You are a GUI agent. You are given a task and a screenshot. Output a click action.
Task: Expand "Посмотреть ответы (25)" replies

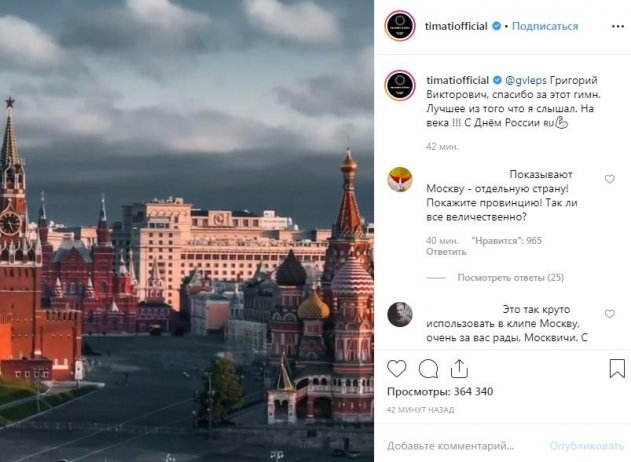(511, 278)
